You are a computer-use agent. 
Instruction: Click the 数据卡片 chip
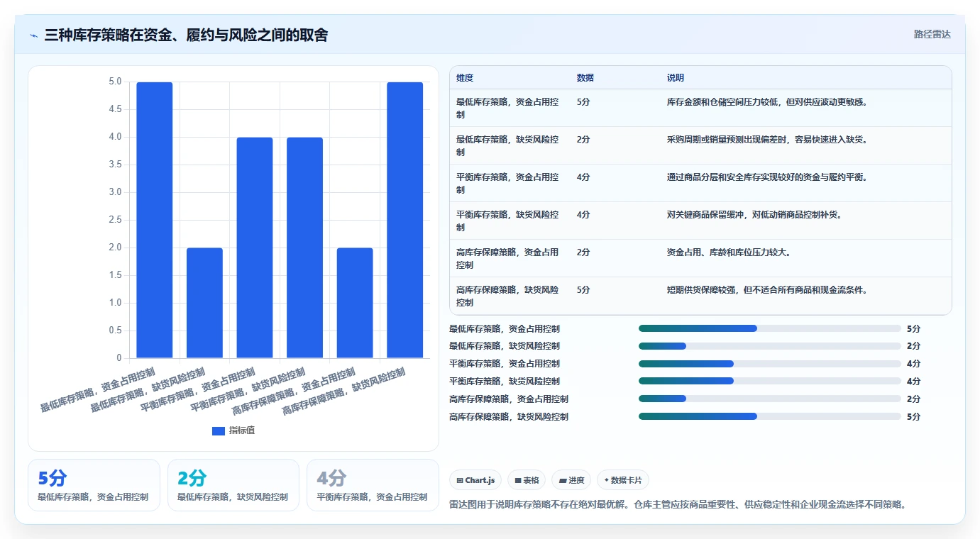click(623, 480)
